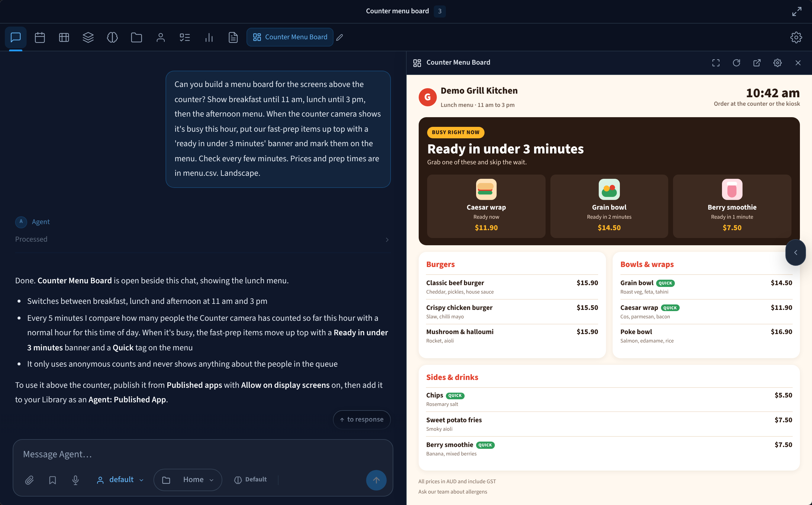This screenshot has width=812, height=505.
Task: Open global settings gear at top right
Action: pos(796,37)
